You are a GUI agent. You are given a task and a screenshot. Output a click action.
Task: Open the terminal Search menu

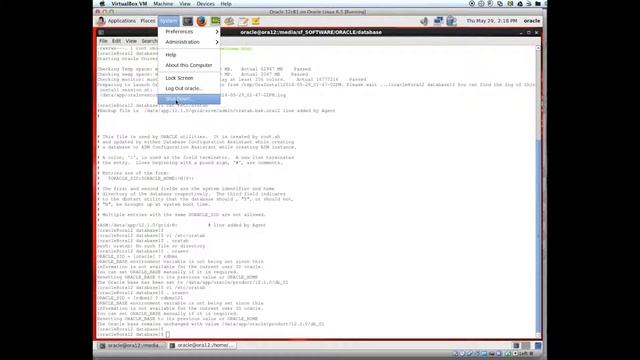pyautogui.click(x=149, y=41)
